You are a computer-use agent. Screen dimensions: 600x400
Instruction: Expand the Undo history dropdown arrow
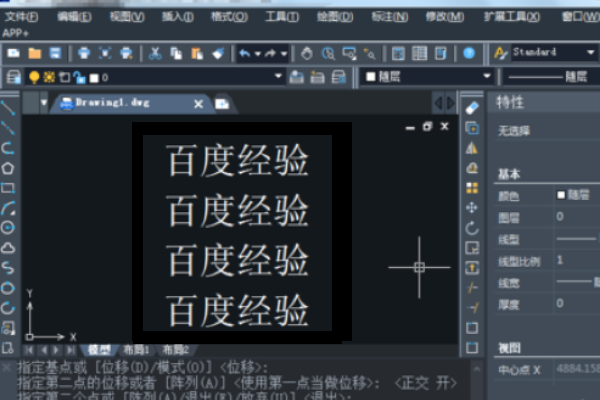point(258,54)
